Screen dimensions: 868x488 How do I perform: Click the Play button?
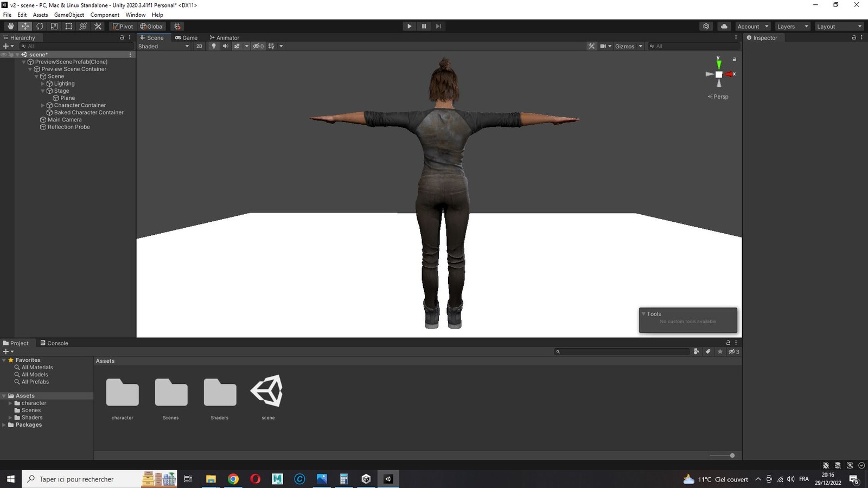coord(409,26)
